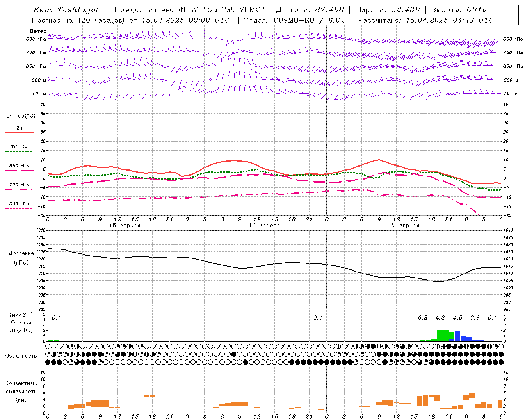Click the Осадки panel label
The width and height of the screenshot is (525, 420).
click(x=21, y=322)
